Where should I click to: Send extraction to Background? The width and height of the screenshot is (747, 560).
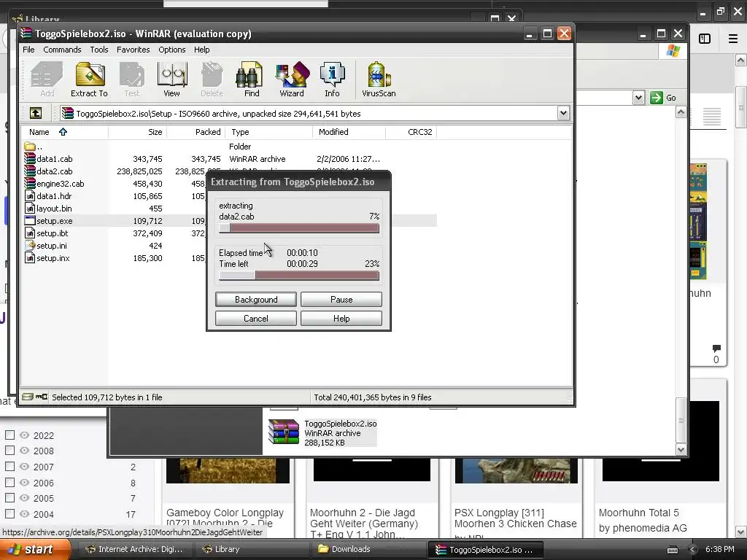click(256, 300)
